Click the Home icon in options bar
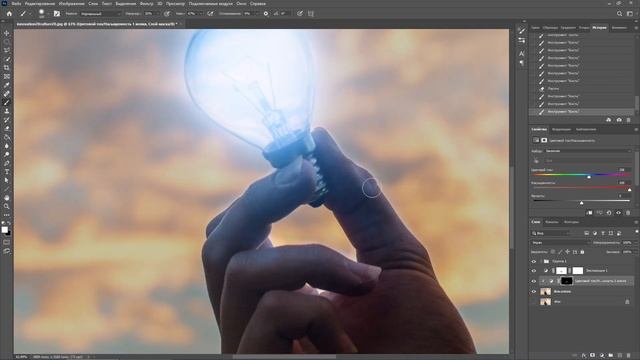 coord(9,13)
